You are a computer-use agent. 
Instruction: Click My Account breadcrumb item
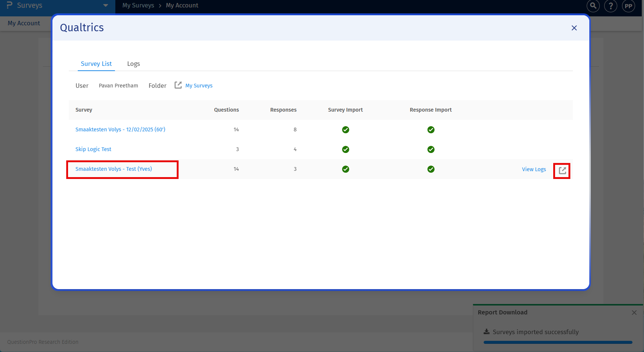(182, 5)
